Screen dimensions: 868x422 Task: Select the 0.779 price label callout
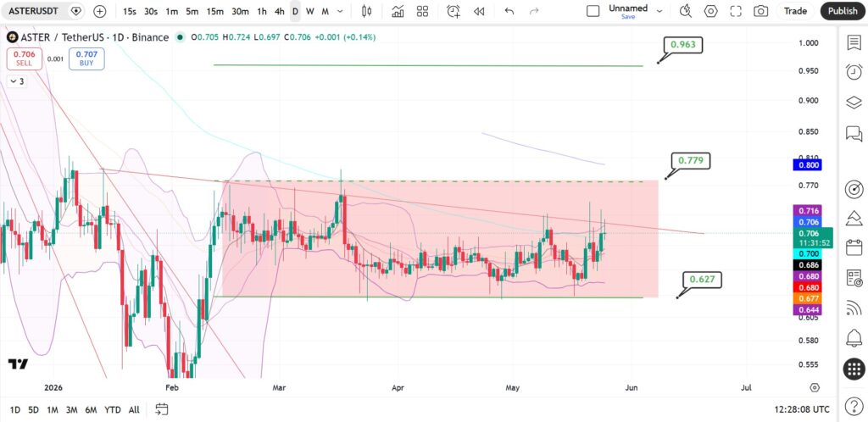point(690,161)
